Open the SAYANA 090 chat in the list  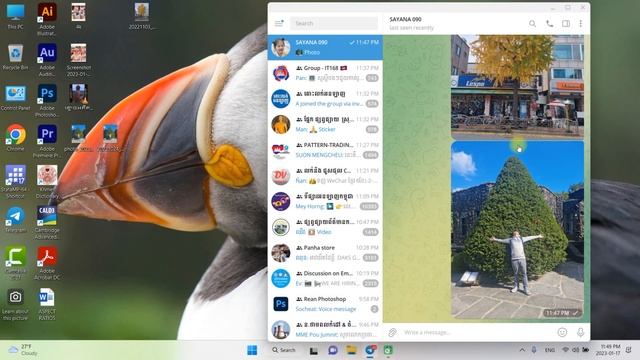pyautogui.click(x=325, y=47)
